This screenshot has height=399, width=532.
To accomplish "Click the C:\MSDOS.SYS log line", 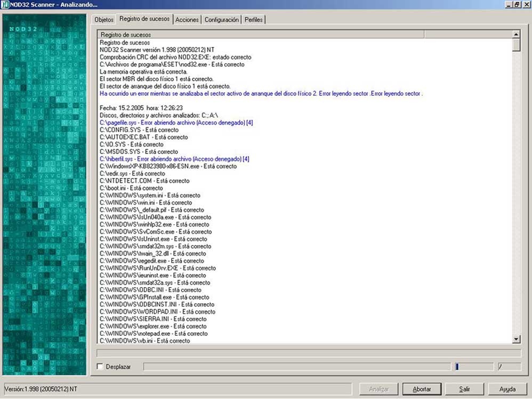I will pyautogui.click(x=139, y=152).
